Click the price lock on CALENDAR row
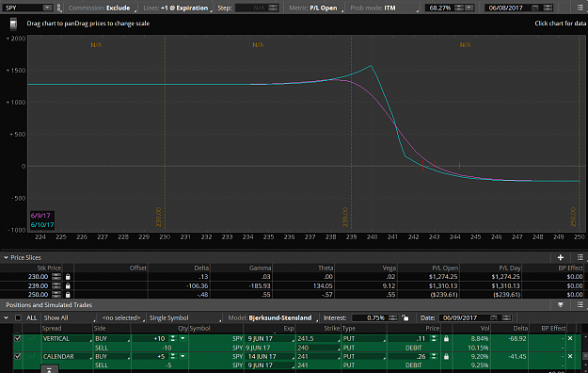This screenshot has height=373, width=588. click(446, 356)
